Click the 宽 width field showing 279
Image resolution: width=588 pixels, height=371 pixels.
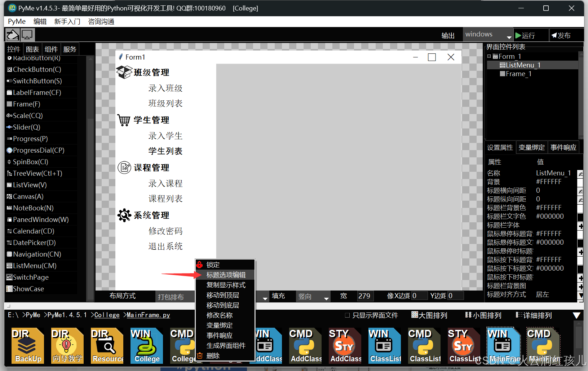365,296
